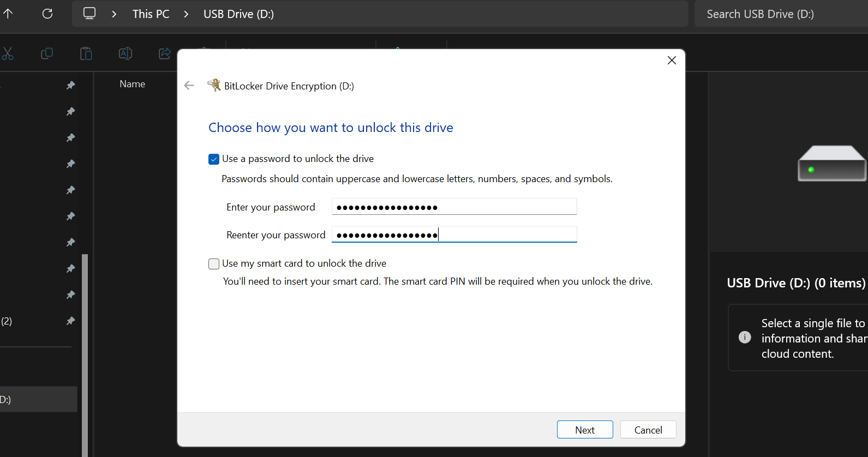Click the Copy icon in toolbar
Image resolution: width=868 pixels, height=457 pixels.
(x=47, y=53)
